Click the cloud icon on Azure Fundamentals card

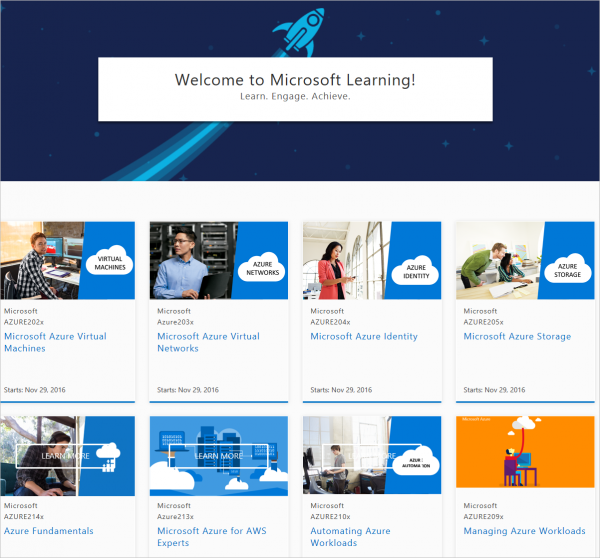coord(108,457)
